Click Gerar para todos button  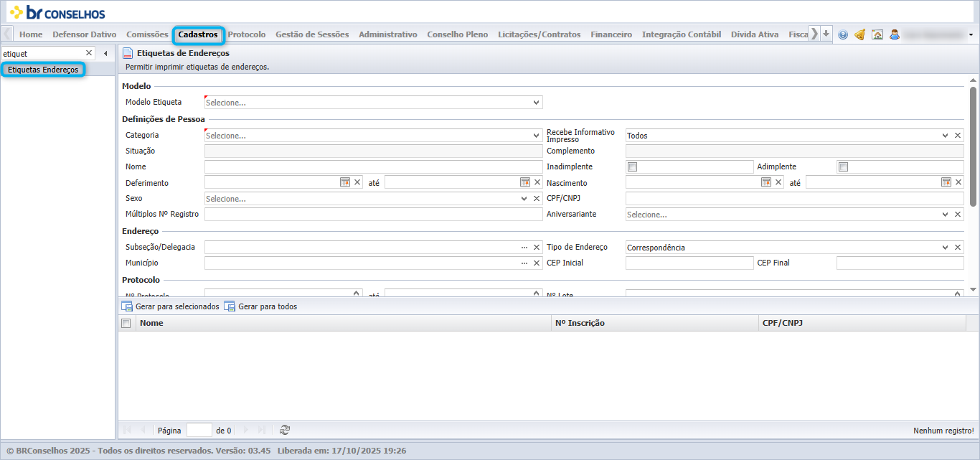point(260,306)
